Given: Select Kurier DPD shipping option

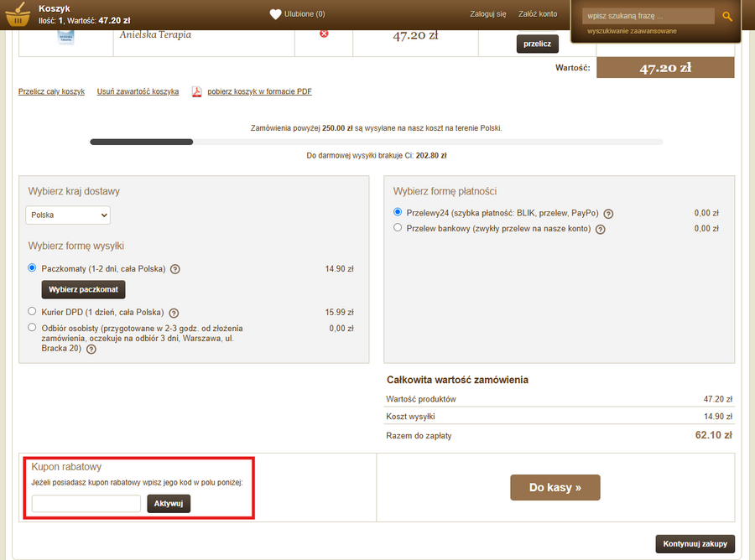Looking at the screenshot, I should (x=32, y=311).
